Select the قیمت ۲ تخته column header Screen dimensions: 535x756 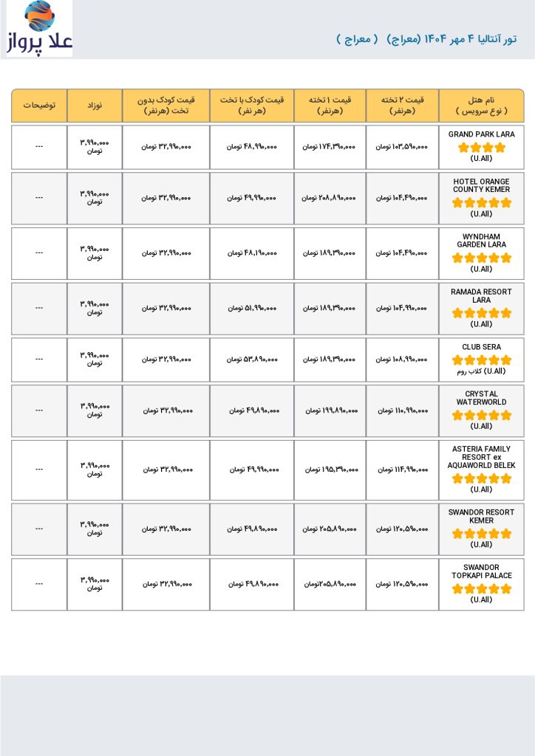click(x=402, y=105)
